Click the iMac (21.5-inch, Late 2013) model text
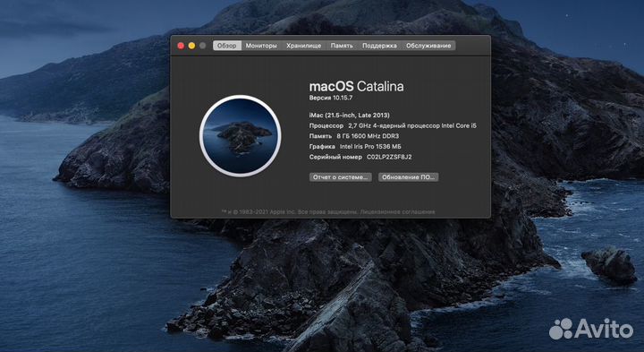The width and height of the screenshot is (644, 352). pyautogui.click(x=350, y=116)
